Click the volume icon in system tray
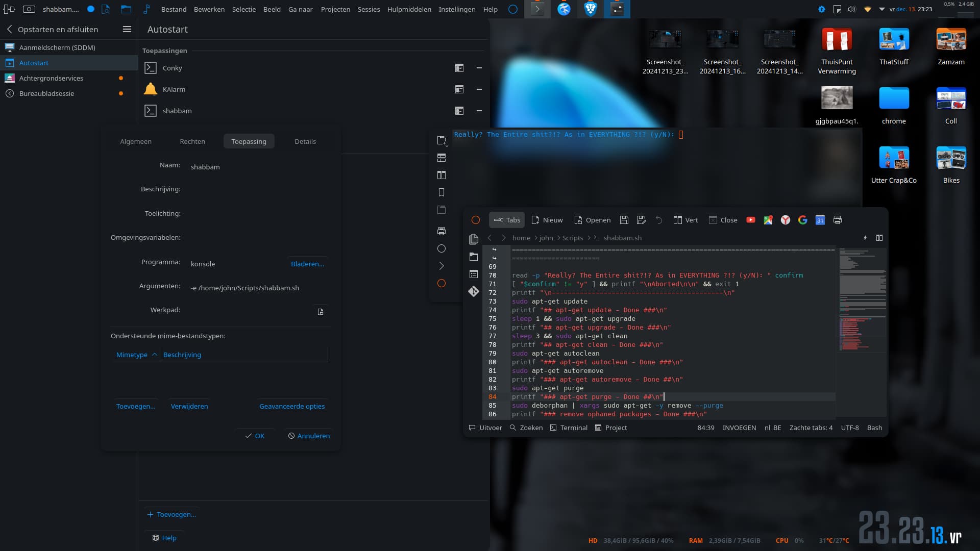Viewport: 980px width, 551px height. click(x=851, y=9)
